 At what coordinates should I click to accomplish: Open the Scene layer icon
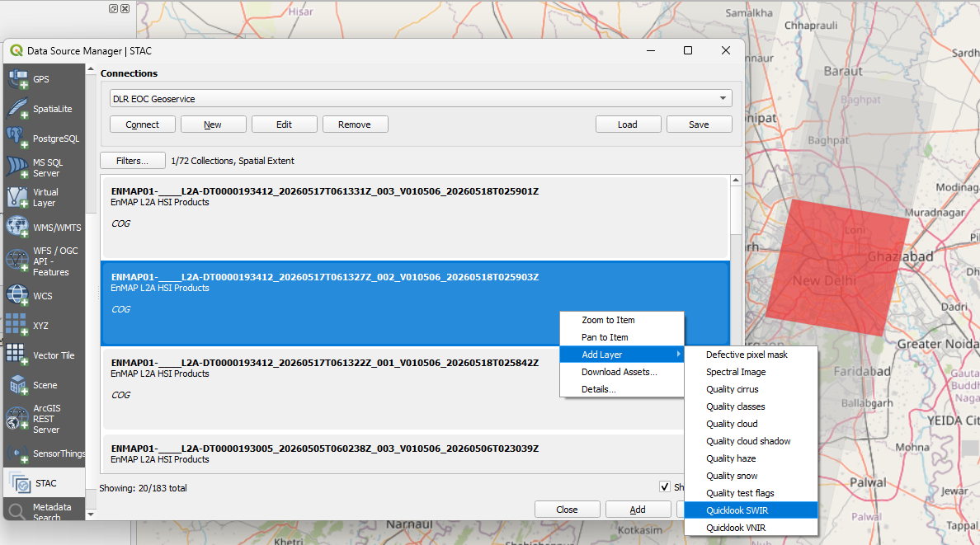pos(19,385)
